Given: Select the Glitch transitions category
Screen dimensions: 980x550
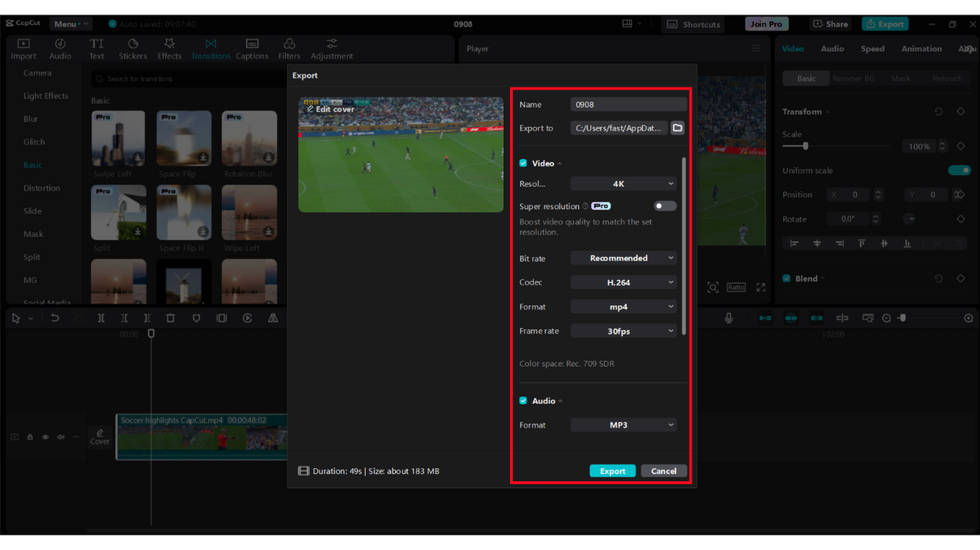Looking at the screenshot, I should (x=34, y=142).
